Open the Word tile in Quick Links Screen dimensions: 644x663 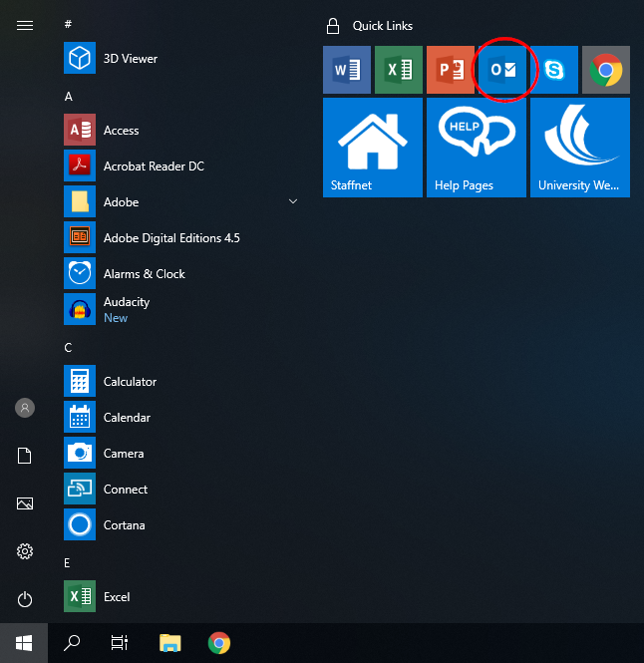(x=347, y=70)
